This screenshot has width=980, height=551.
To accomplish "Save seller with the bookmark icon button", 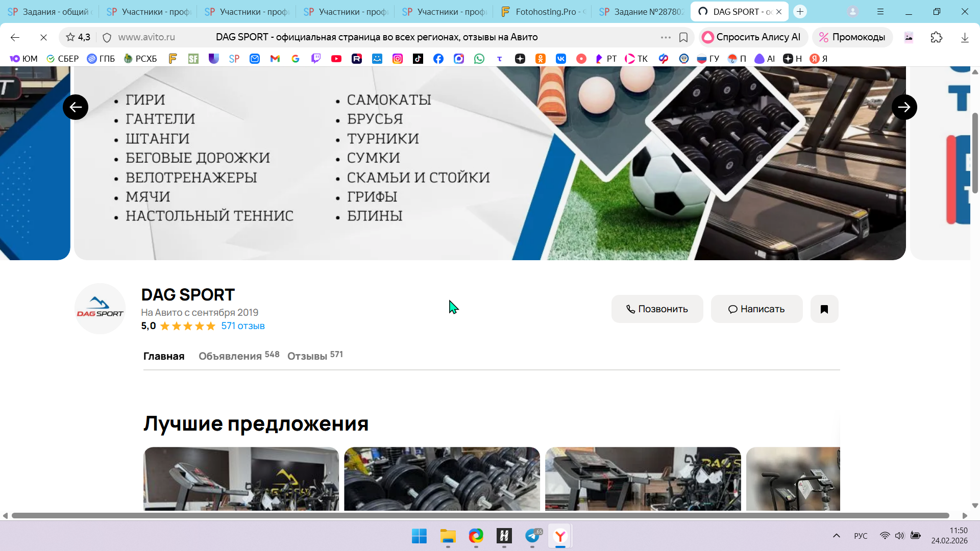I will 824,309.
